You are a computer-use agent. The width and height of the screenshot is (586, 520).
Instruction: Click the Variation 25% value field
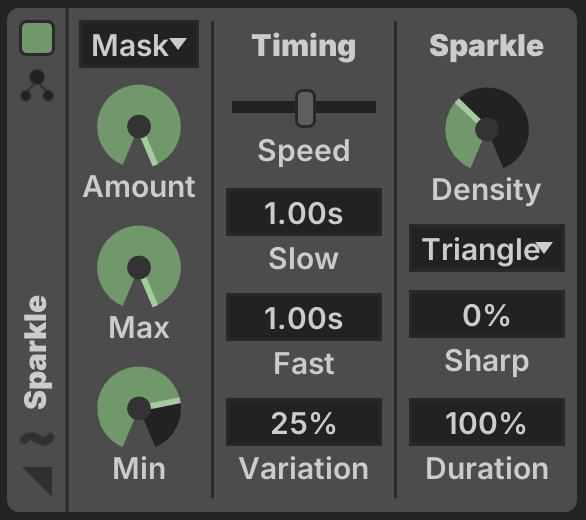[304, 422]
